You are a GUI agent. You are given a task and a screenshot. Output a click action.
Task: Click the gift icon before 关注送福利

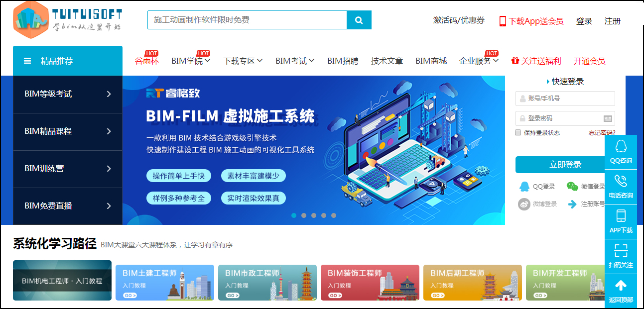(515, 61)
